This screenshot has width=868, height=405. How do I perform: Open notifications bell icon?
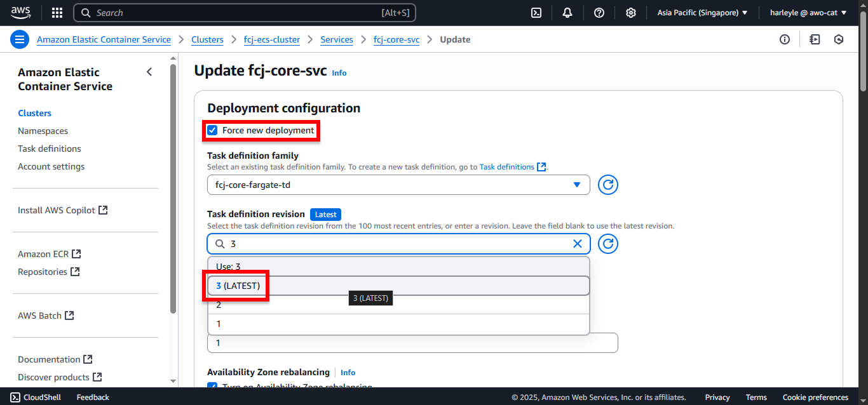tap(567, 13)
